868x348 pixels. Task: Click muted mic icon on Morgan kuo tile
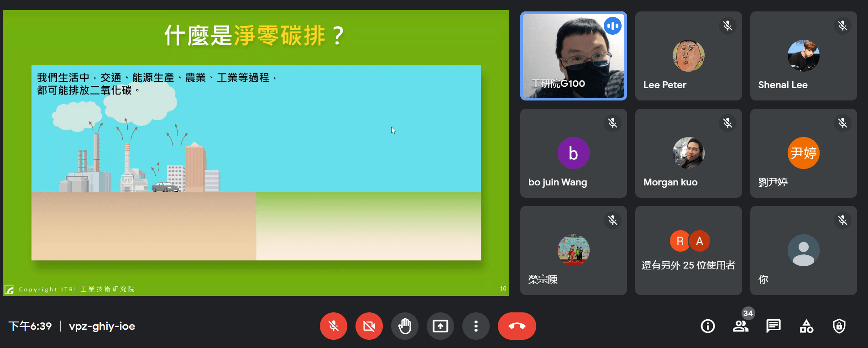[728, 123]
